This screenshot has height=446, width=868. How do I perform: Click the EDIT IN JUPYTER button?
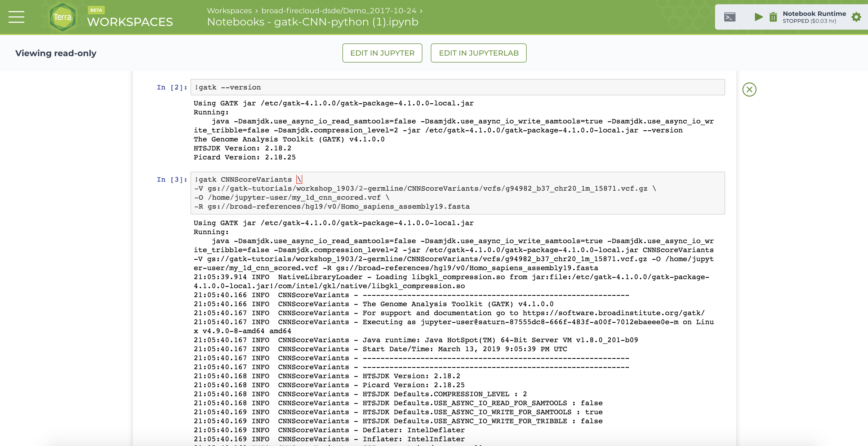[382, 53]
